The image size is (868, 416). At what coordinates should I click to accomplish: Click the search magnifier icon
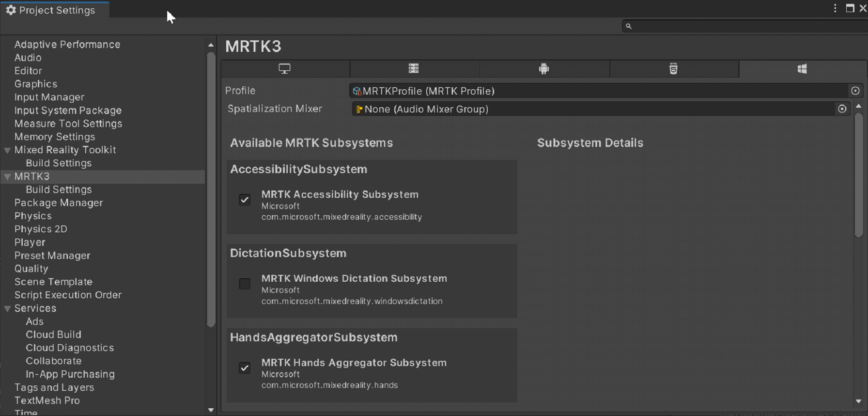[x=629, y=26]
